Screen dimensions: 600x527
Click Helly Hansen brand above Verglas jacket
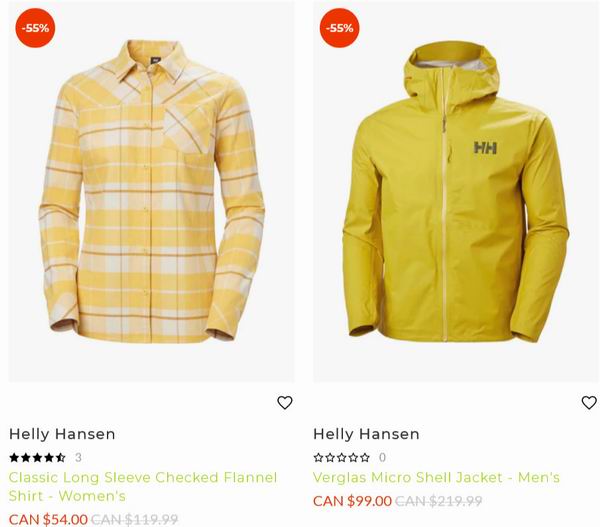[x=366, y=434]
